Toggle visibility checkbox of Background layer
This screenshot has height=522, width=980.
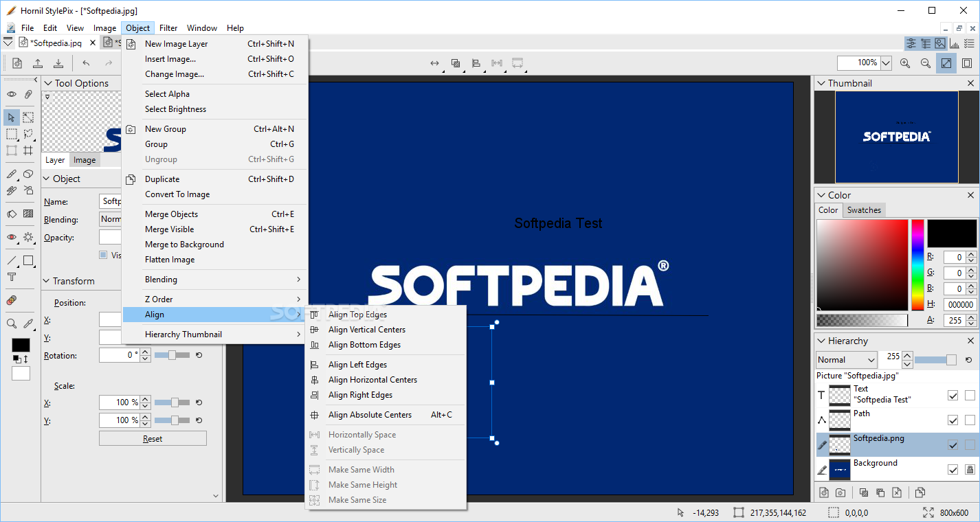click(953, 469)
